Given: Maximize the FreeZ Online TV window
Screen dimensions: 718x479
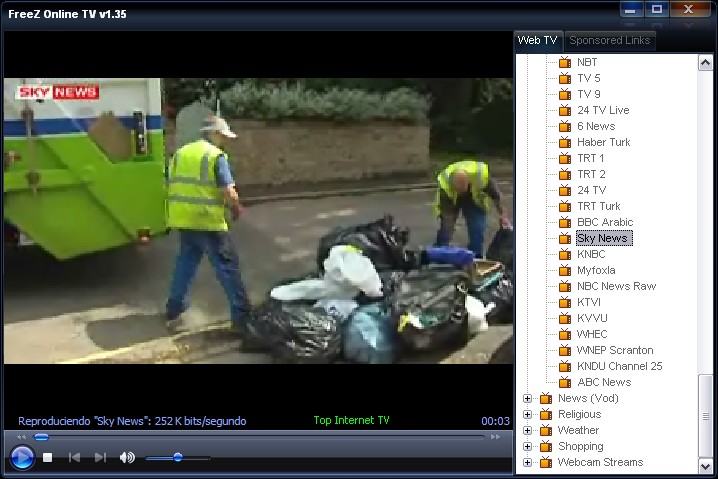Looking at the screenshot, I should tap(657, 10).
